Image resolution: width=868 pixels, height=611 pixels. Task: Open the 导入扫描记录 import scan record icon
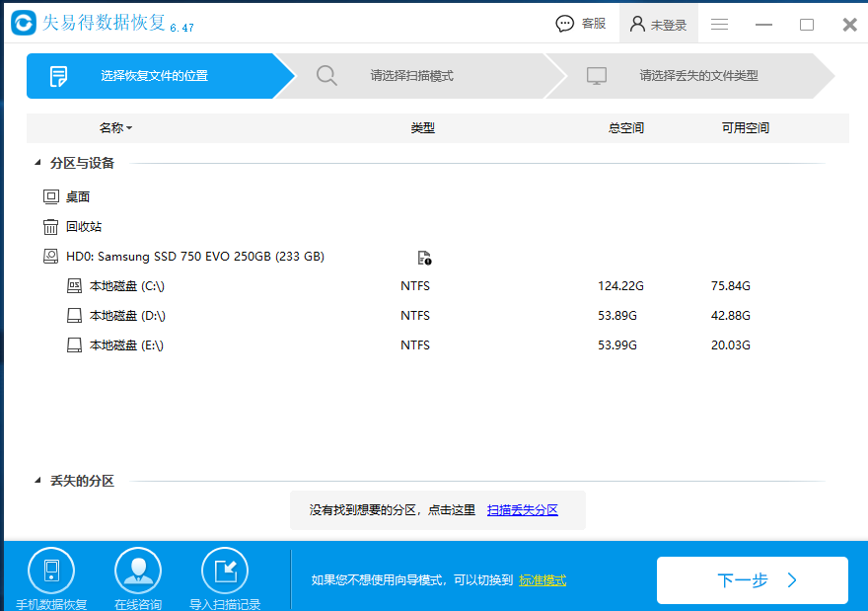pyautogui.click(x=225, y=572)
